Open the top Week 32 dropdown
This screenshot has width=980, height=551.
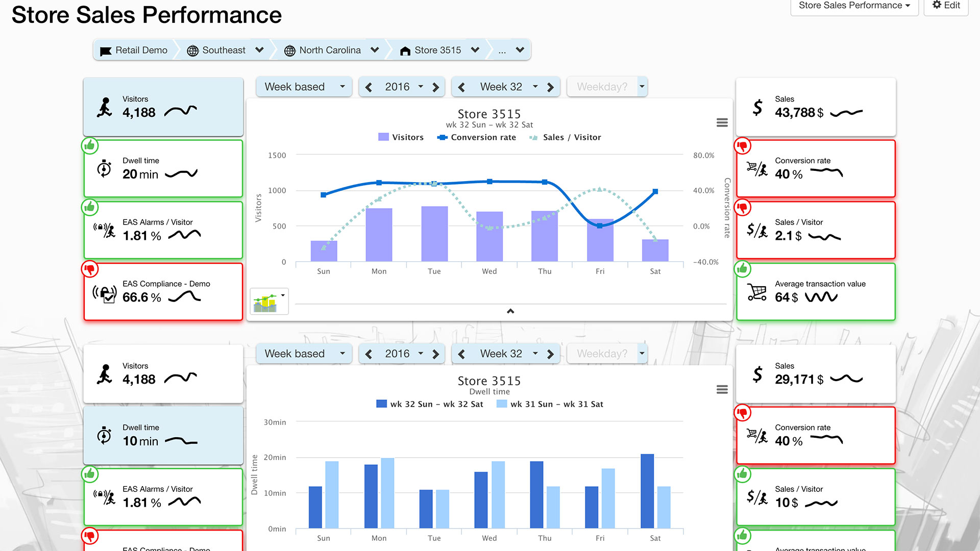[x=508, y=87]
